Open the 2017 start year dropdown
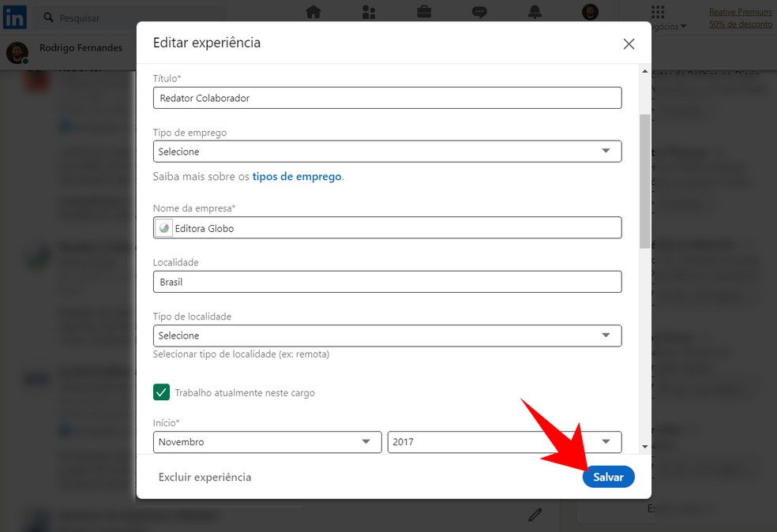This screenshot has height=532, width=777. (x=505, y=442)
